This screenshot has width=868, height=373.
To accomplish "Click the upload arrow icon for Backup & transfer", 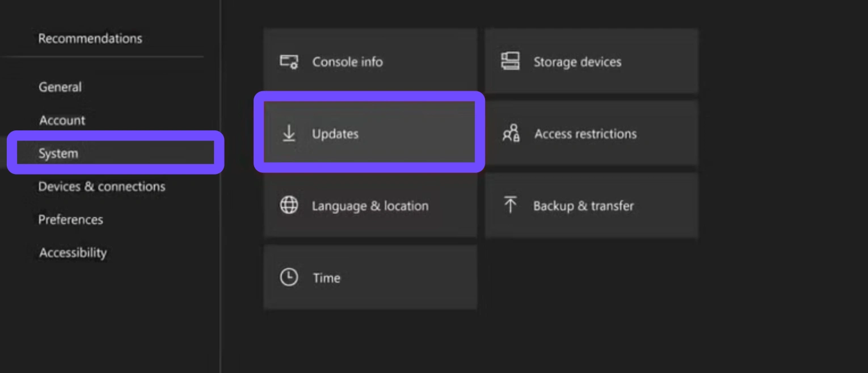I will coord(510,205).
